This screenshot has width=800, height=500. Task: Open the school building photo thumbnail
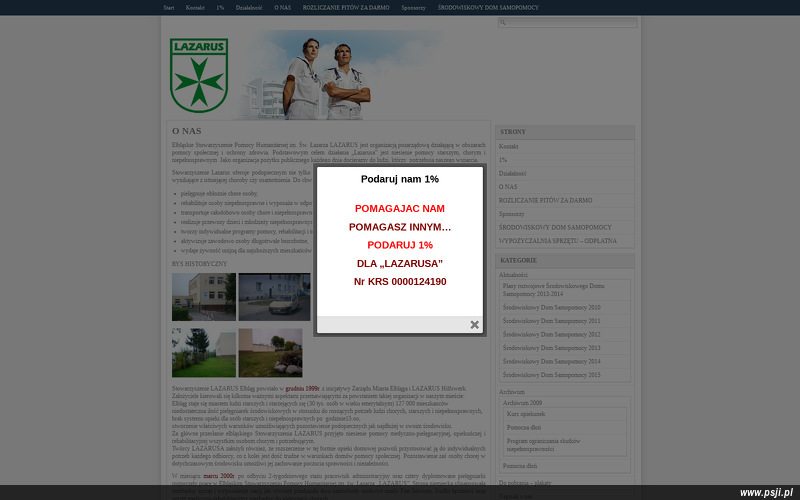[x=204, y=297]
